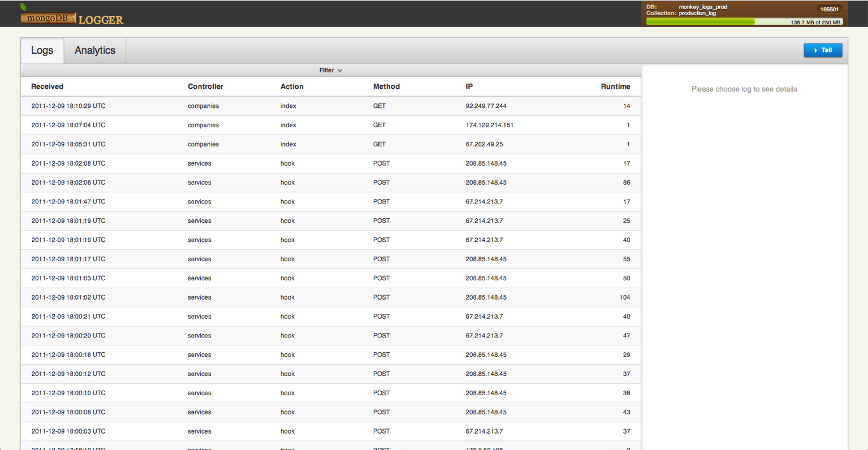Sort by Received column header
Viewport: 868px width, 450px height.
(x=47, y=86)
